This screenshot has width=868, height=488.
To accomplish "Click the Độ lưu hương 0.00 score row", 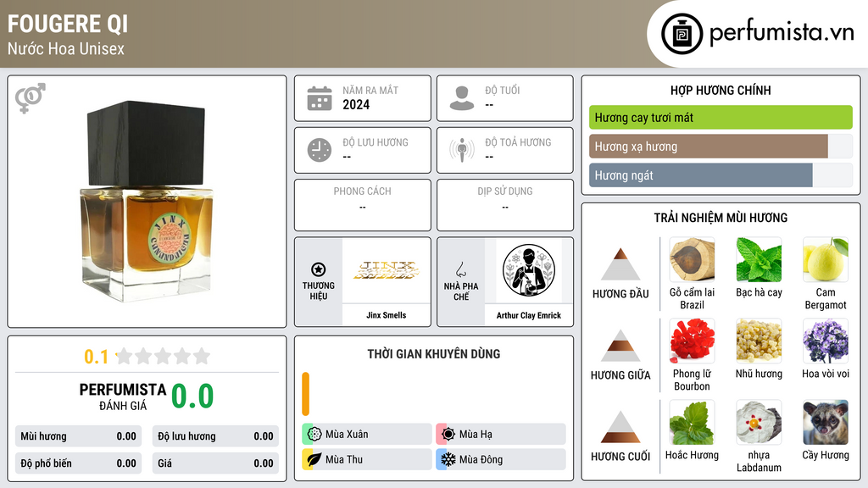I will [x=215, y=436].
